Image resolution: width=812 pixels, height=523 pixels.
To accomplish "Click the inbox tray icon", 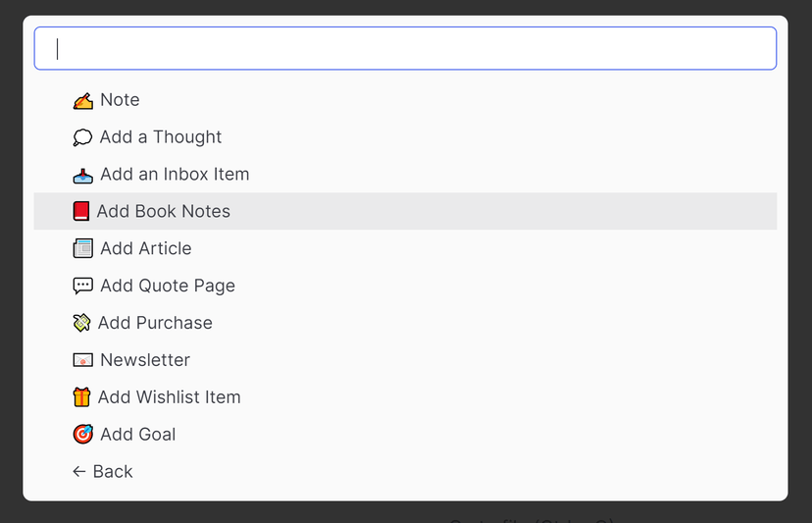I will coord(82,176).
